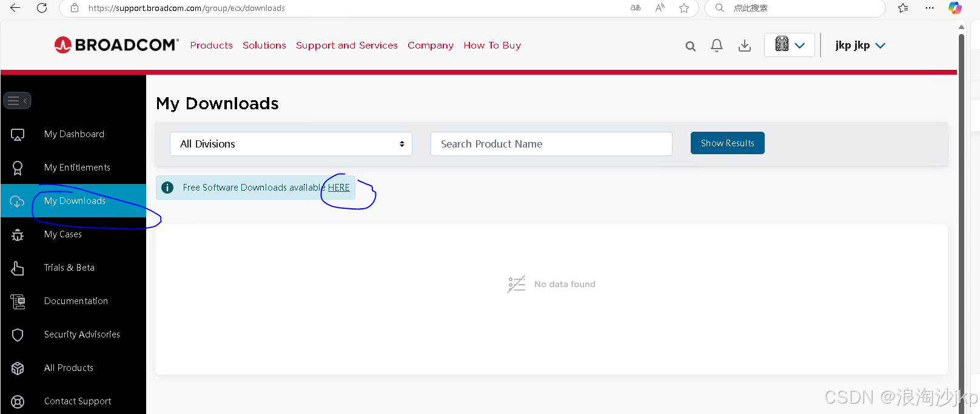The width and height of the screenshot is (980, 414).
Task: Click the browser back arrow
Action: [15, 8]
